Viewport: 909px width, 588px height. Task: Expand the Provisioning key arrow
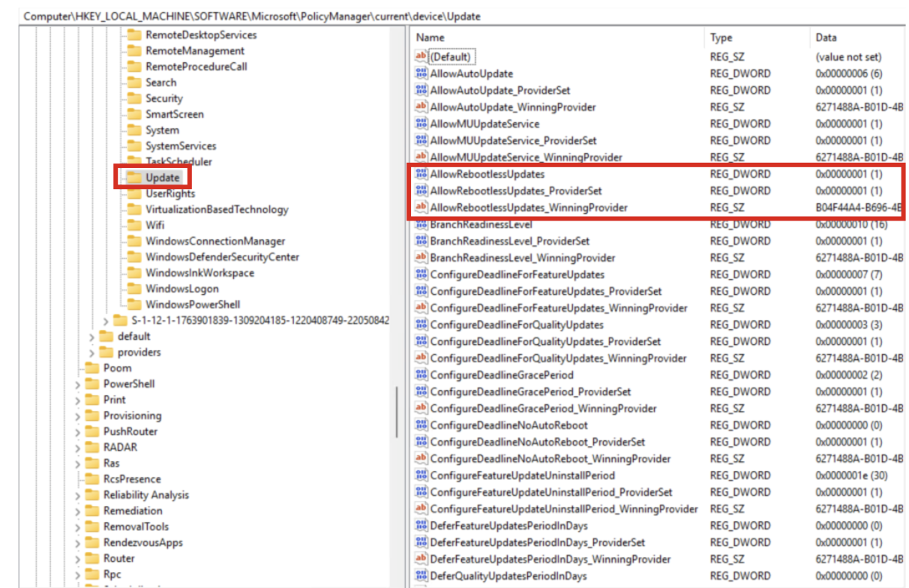pos(77,415)
